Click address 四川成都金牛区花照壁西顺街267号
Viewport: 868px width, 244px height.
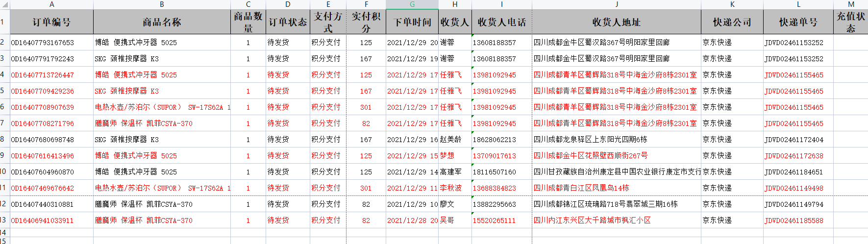[x=591, y=156]
